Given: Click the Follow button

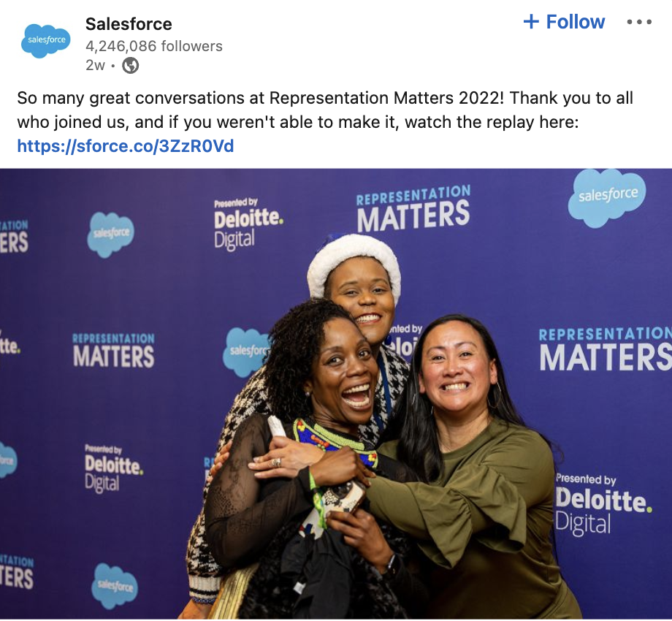Looking at the screenshot, I should tap(564, 21).
